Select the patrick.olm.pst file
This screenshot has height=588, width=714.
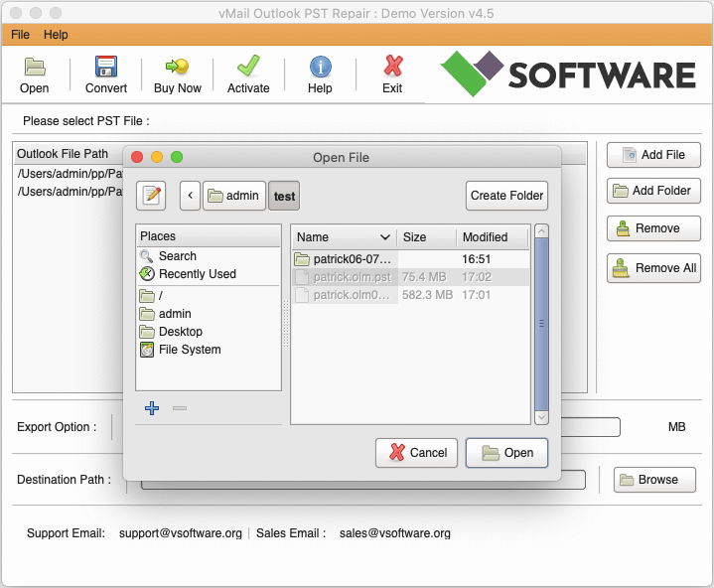410,277
